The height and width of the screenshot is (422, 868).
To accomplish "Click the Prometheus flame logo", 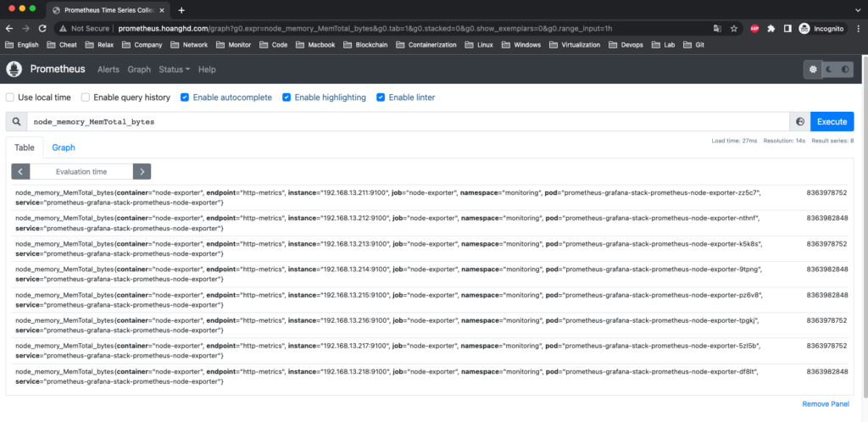I will point(14,69).
